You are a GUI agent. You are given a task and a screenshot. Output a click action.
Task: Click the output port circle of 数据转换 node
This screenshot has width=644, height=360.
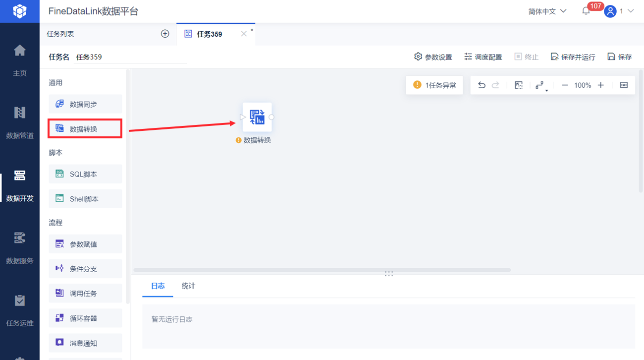271,117
